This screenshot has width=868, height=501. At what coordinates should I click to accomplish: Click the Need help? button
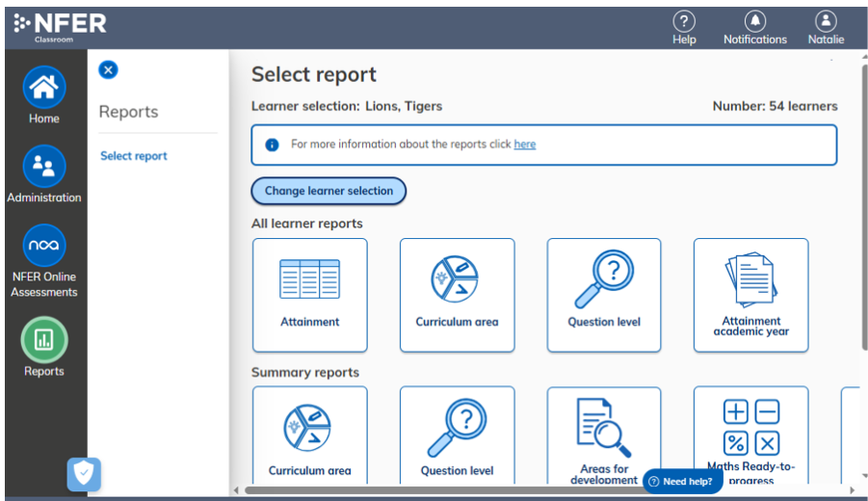point(682,482)
